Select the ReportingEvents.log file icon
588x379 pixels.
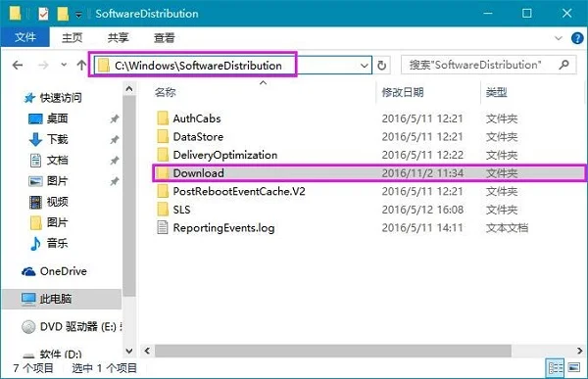pos(163,227)
